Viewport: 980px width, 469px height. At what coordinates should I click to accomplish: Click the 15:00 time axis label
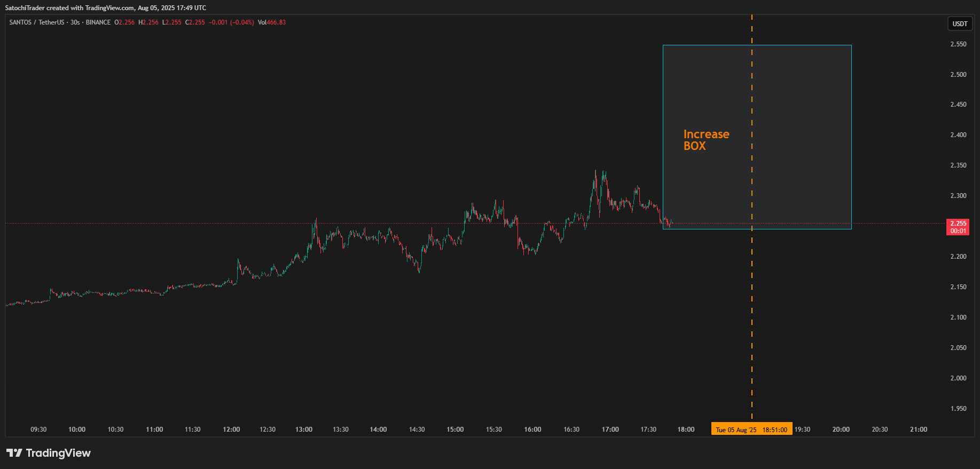(x=455, y=430)
